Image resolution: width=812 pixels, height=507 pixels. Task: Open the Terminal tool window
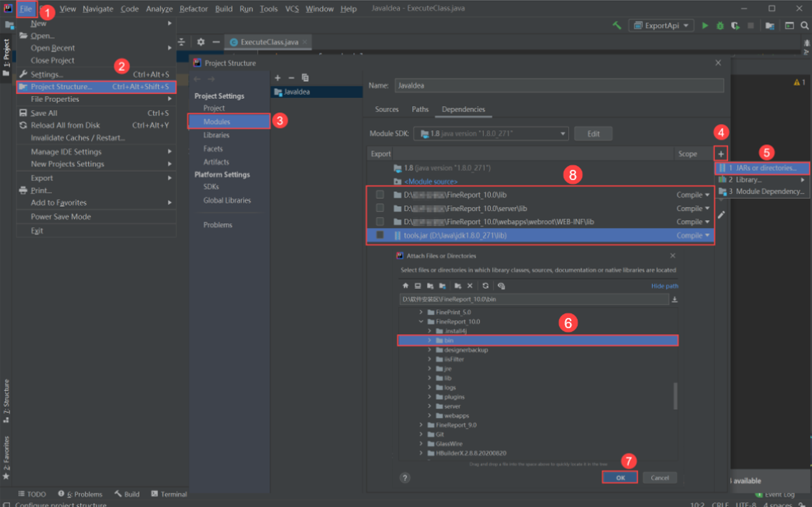[x=169, y=494]
